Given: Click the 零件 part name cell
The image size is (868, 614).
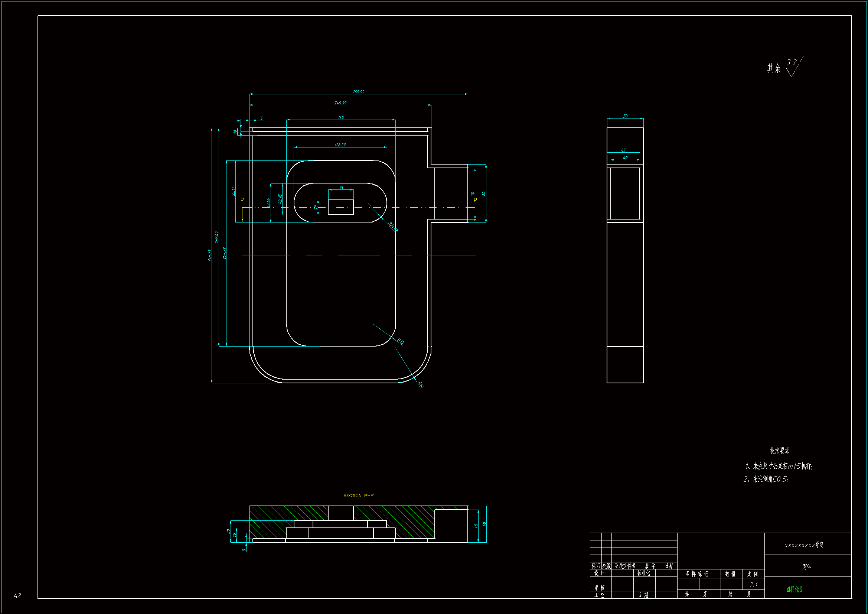Looking at the screenshot, I should [x=807, y=567].
